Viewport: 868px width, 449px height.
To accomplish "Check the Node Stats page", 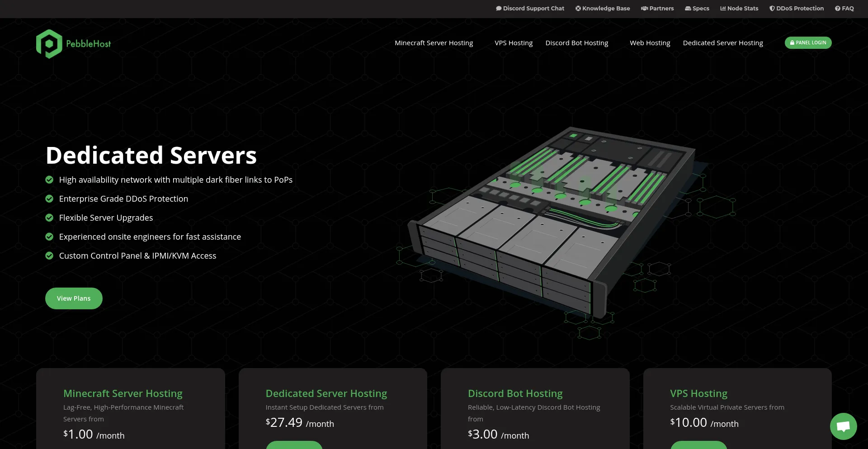I will (x=739, y=9).
